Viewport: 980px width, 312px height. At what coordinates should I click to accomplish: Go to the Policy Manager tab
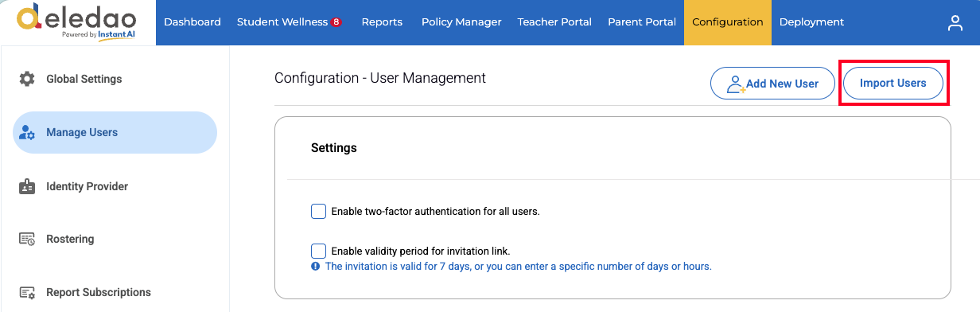[x=461, y=22]
